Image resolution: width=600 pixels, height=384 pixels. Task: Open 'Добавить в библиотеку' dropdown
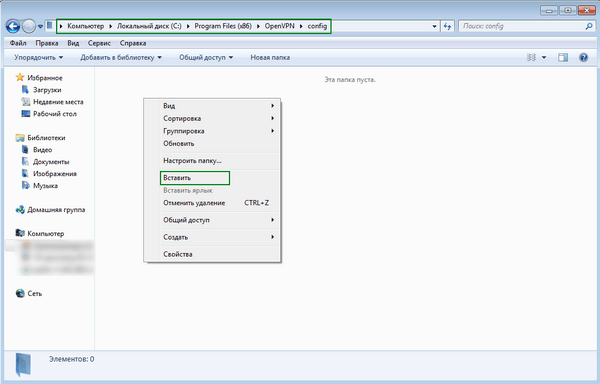pos(121,57)
